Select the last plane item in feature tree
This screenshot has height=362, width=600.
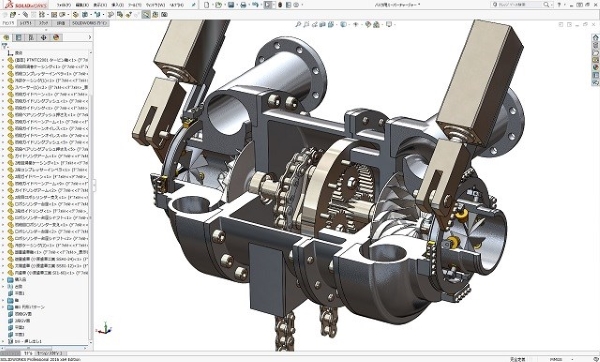point(19,334)
